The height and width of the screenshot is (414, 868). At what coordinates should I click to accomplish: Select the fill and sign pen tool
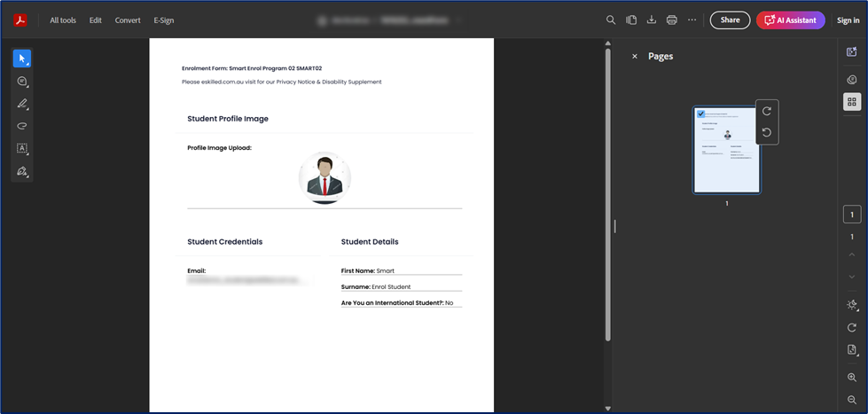click(22, 170)
